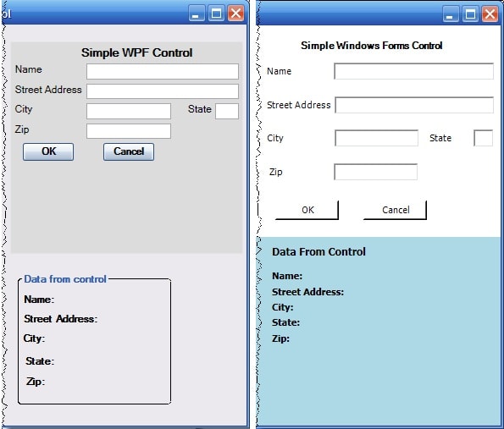
Task: Click the Zip field in Windows Forms window
Action: pyautogui.click(x=376, y=172)
